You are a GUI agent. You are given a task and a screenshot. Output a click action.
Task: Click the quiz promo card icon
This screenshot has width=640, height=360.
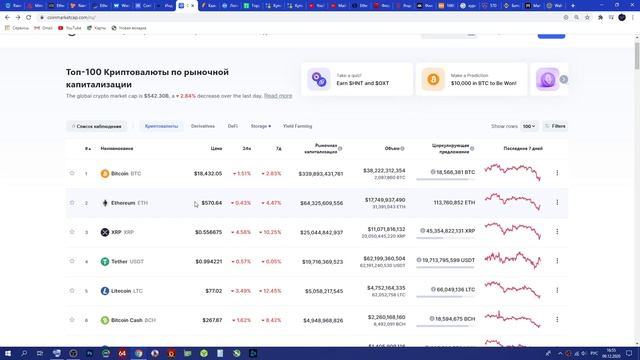[319, 79]
